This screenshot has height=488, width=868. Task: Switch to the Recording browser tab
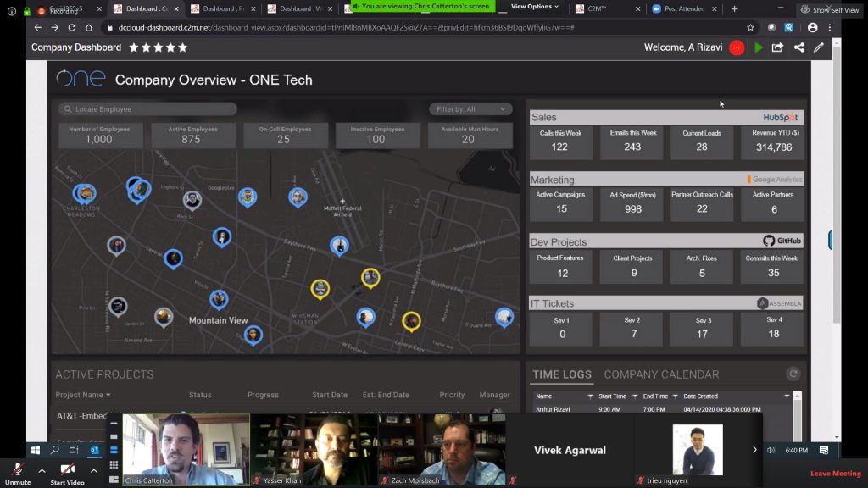click(x=69, y=9)
